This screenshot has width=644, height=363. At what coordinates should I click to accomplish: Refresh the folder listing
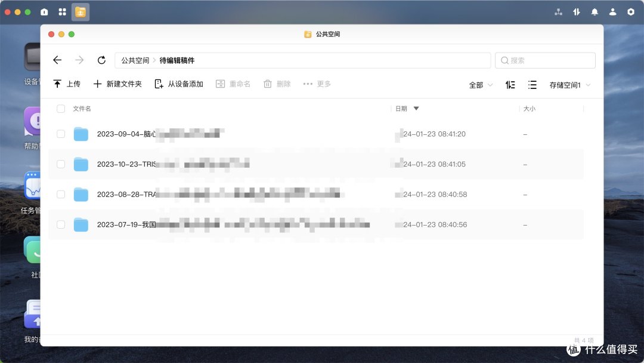click(101, 60)
